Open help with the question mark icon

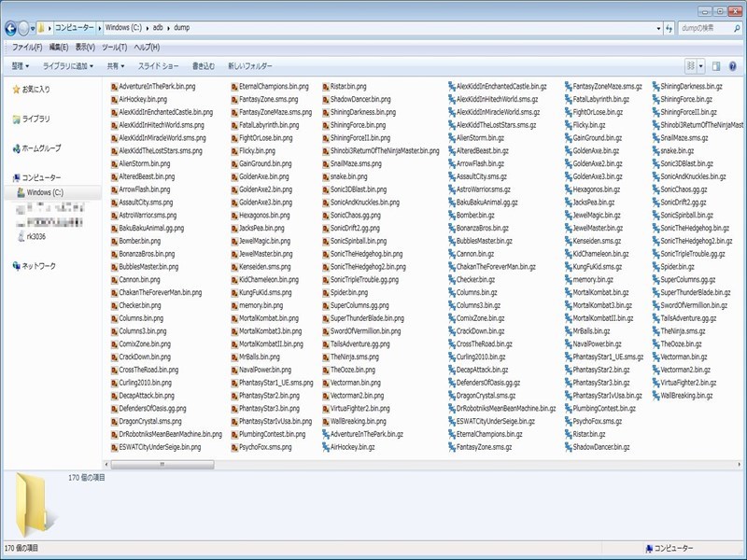pos(733,66)
